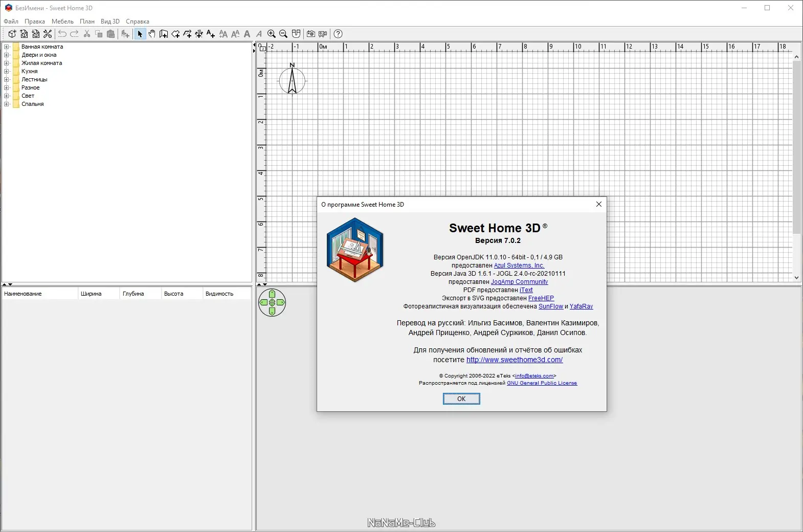Image resolution: width=803 pixels, height=532 pixels.
Task: Sort furniture by the Наименование column
Action: tap(40, 294)
